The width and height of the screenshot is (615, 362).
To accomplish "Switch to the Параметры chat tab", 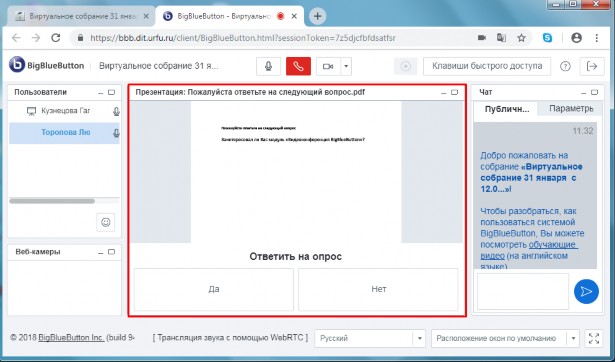I will coord(571,109).
